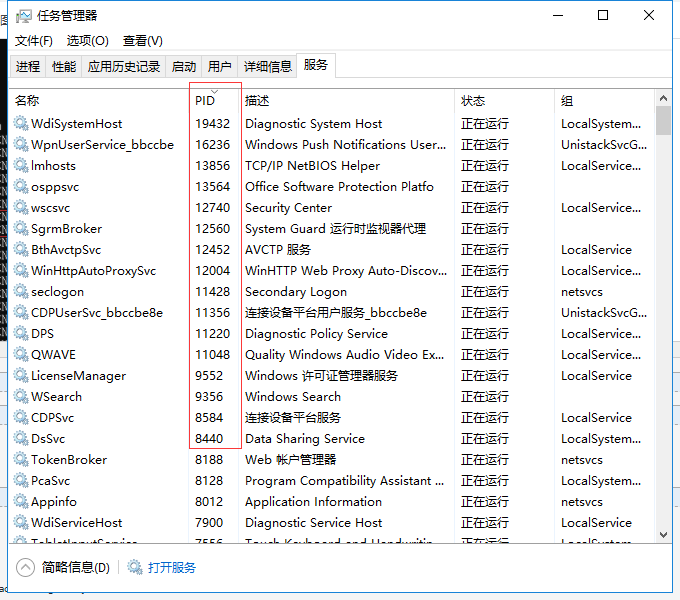This screenshot has height=600, width=680.
Task: Click the gear icon beside lmhosts
Action: click(x=20, y=166)
